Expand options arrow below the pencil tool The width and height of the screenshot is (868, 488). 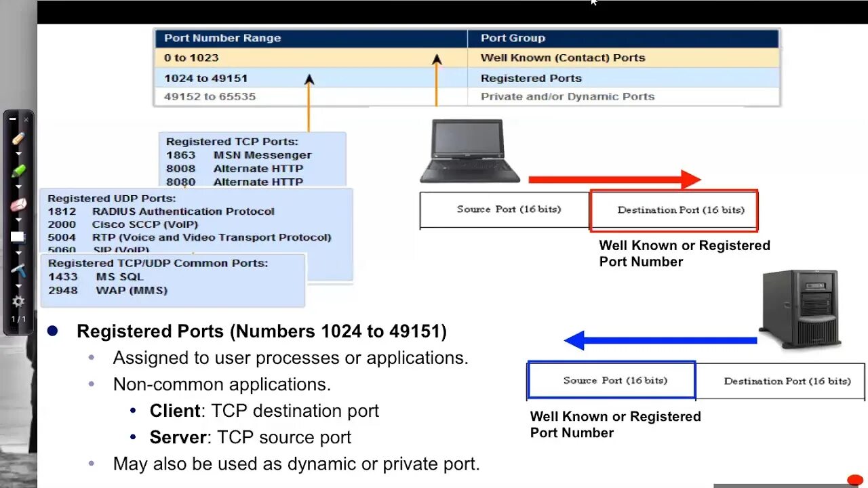click(18, 154)
